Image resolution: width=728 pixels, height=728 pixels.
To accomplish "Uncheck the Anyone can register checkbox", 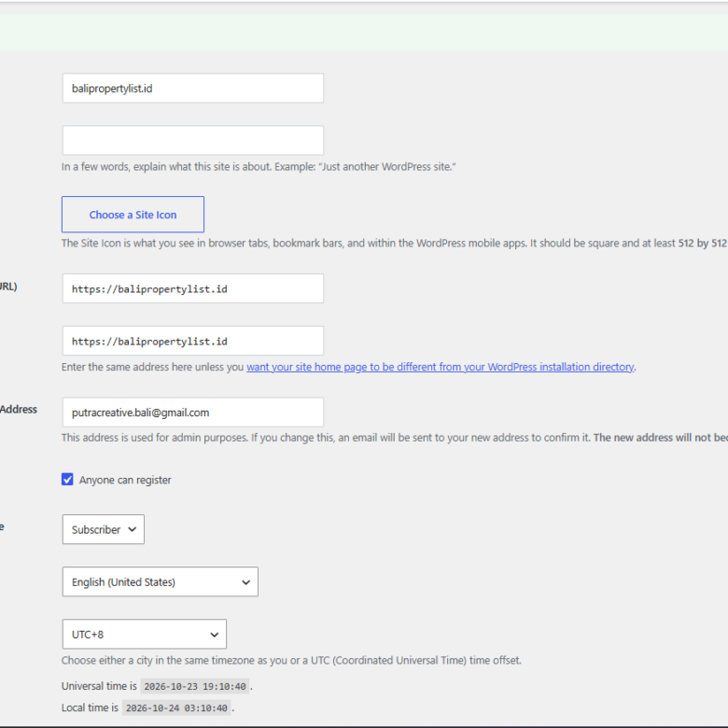I will (x=67, y=480).
